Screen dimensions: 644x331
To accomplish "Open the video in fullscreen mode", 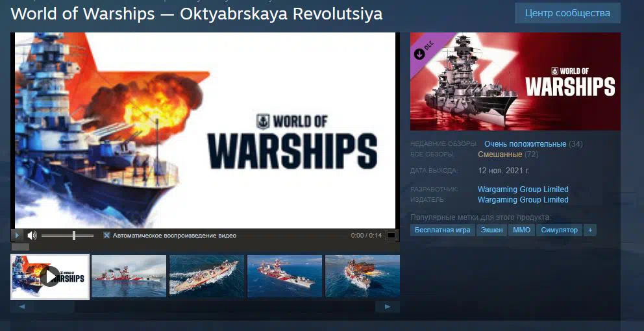I will pyautogui.click(x=391, y=236).
